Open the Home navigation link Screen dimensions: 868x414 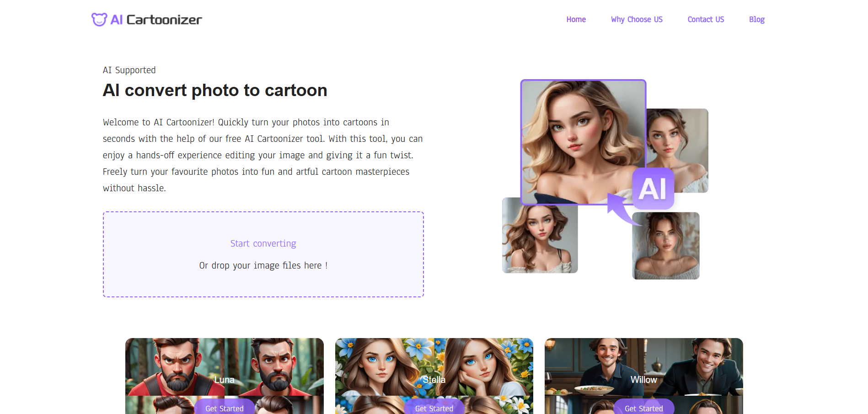point(576,19)
